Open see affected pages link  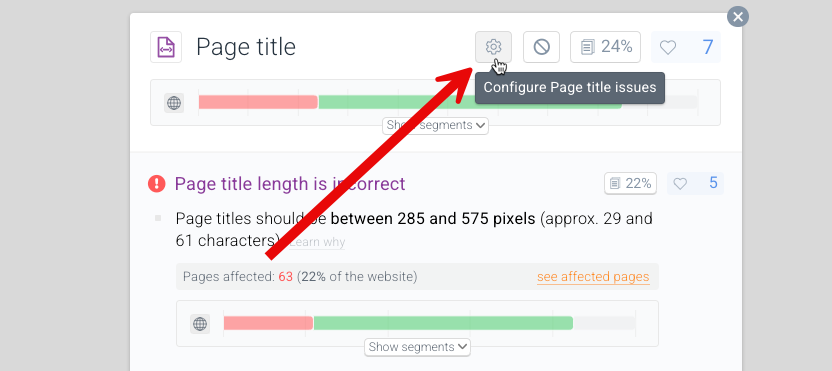tap(593, 277)
